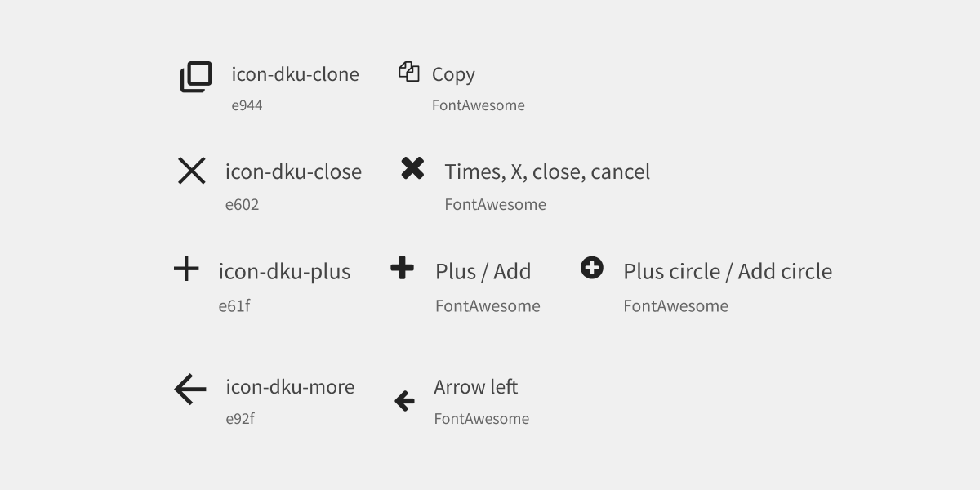Click the 'Plus circle / Add circle' label
This screenshot has width=980, height=490.
(x=728, y=272)
